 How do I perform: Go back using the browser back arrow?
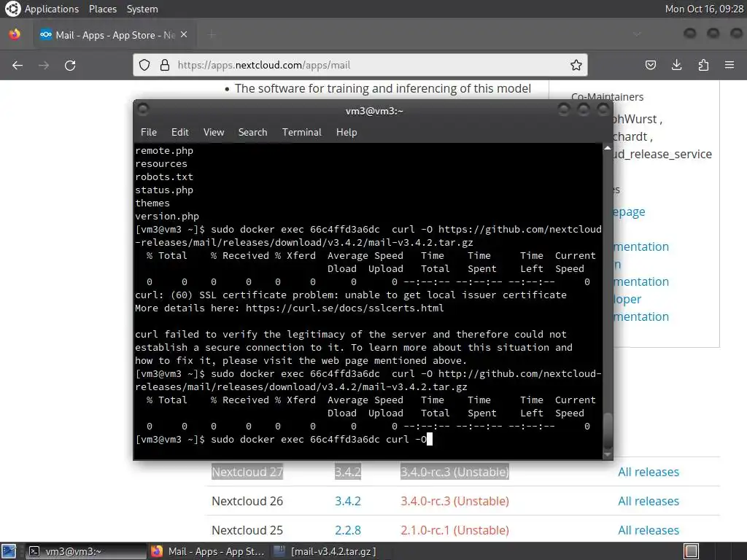point(18,65)
